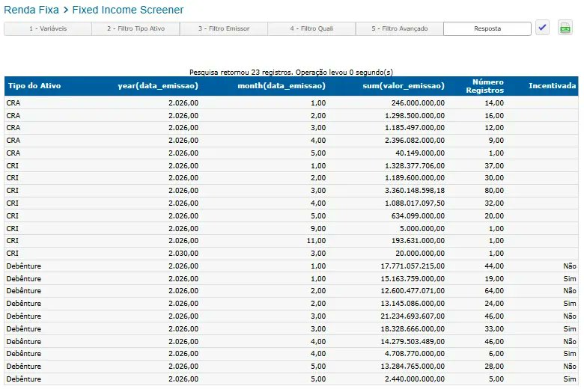Select cell 193.631.000,00
584x392 pixels.
418,241
